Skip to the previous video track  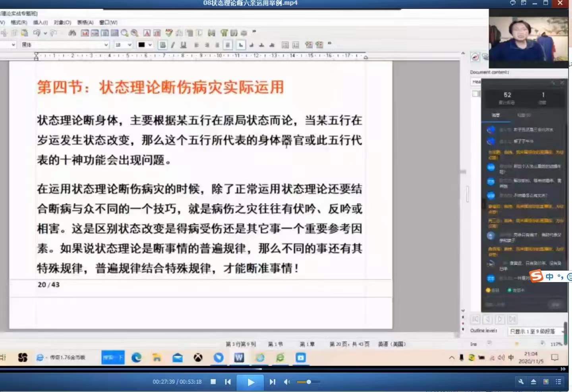tap(228, 382)
